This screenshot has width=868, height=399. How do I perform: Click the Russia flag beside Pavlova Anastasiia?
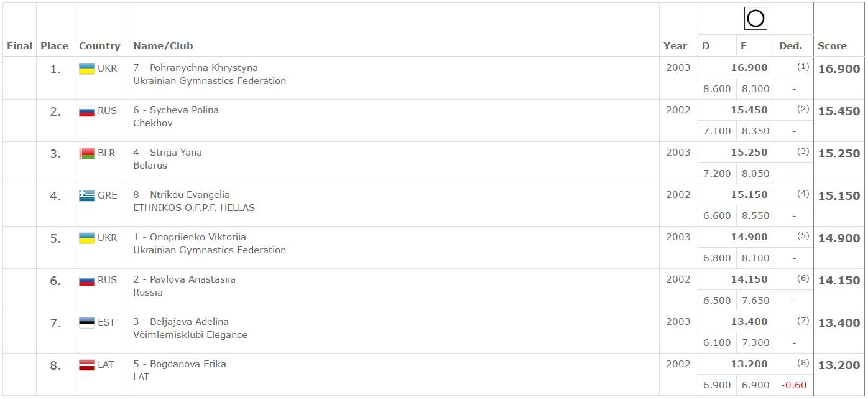(x=86, y=280)
